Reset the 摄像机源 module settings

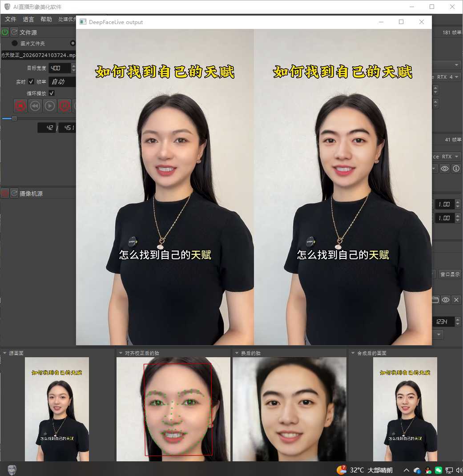click(x=14, y=193)
